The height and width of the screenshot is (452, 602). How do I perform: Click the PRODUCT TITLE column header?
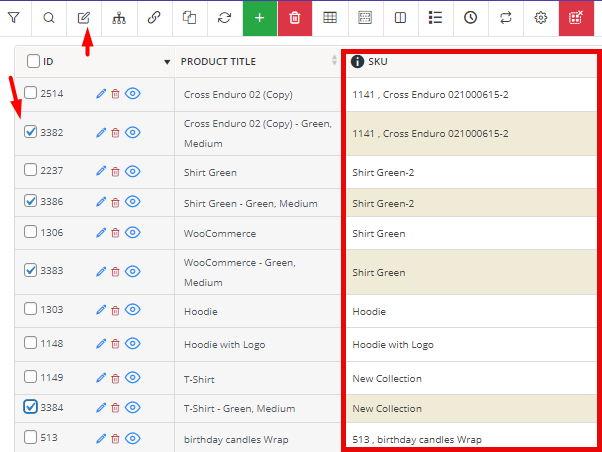[218, 62]
